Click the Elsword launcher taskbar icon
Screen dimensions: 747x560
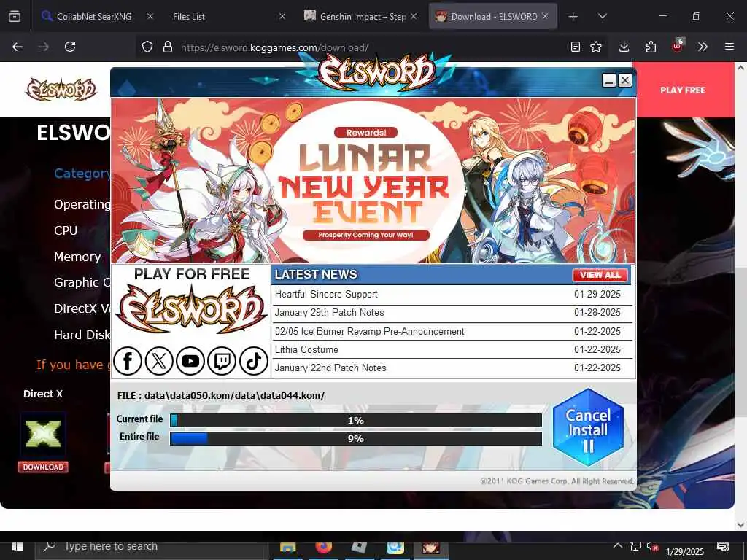point(430,548)
